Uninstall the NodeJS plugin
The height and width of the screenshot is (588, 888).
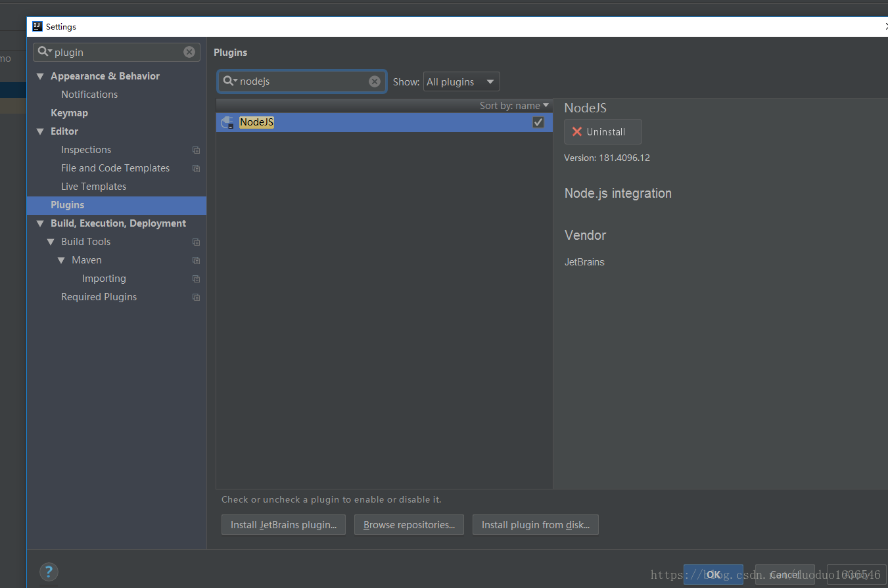pos(603,131)
